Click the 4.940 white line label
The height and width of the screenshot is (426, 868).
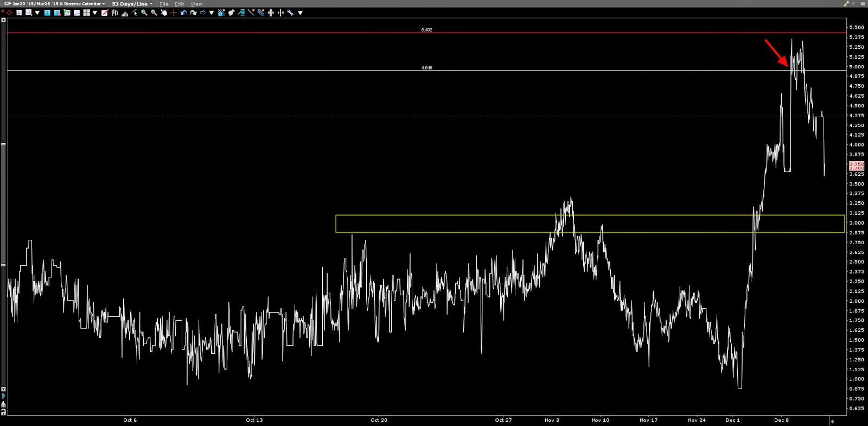point(426,68)
